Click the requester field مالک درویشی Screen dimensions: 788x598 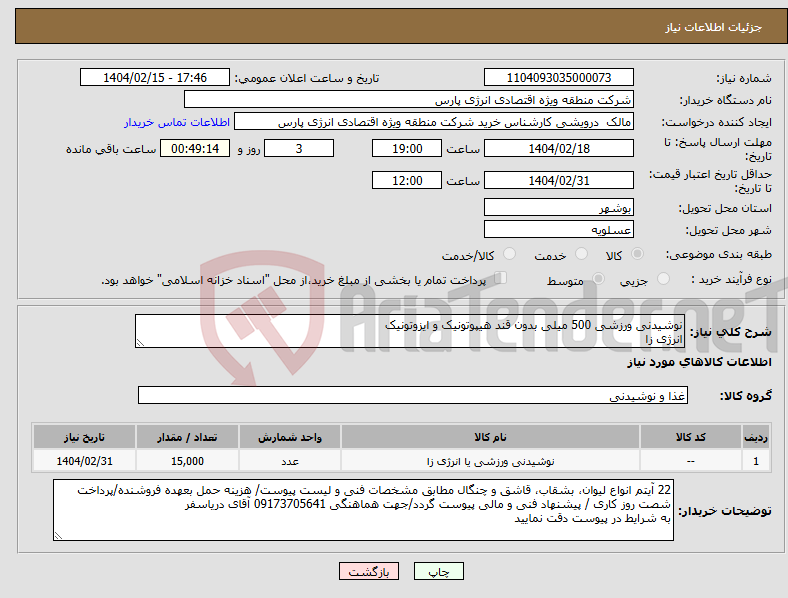tap(434, 122)
